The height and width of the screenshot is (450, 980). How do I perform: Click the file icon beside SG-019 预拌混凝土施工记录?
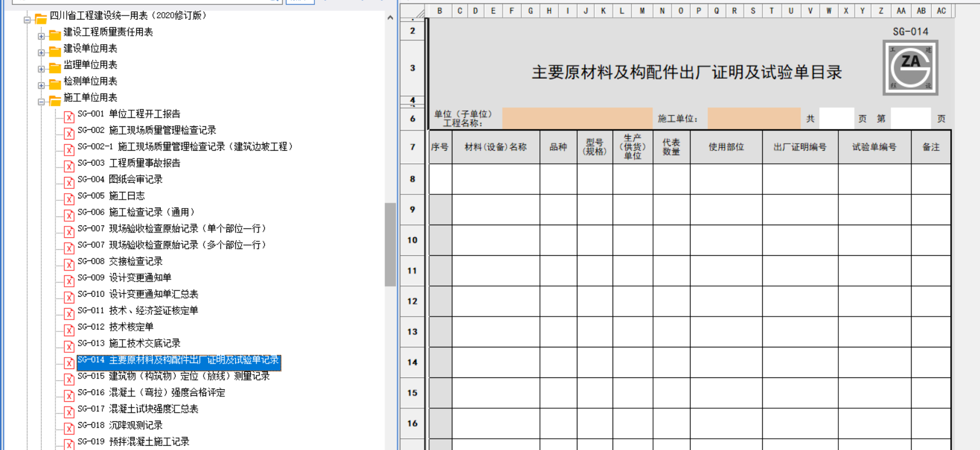coord(69,444)
